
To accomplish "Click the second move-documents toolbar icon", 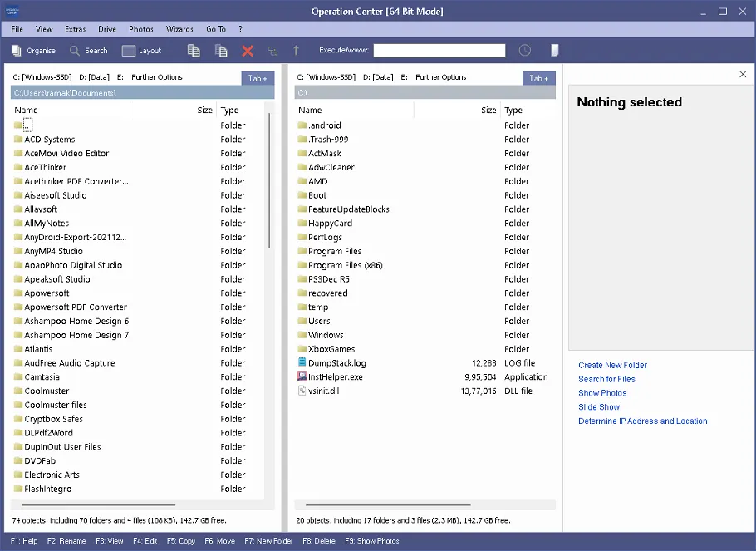I will (x=221, y=50).
